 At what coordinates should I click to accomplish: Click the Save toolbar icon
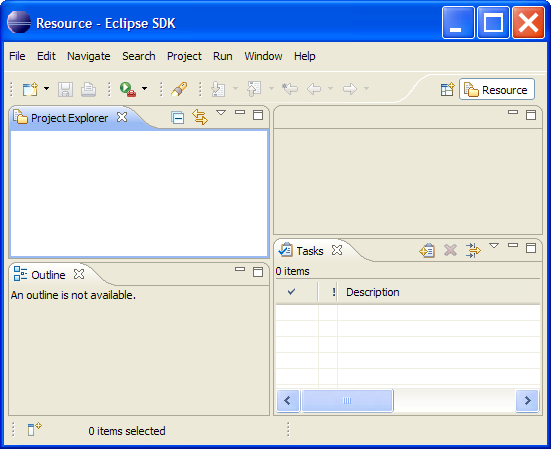click(65, 89)
